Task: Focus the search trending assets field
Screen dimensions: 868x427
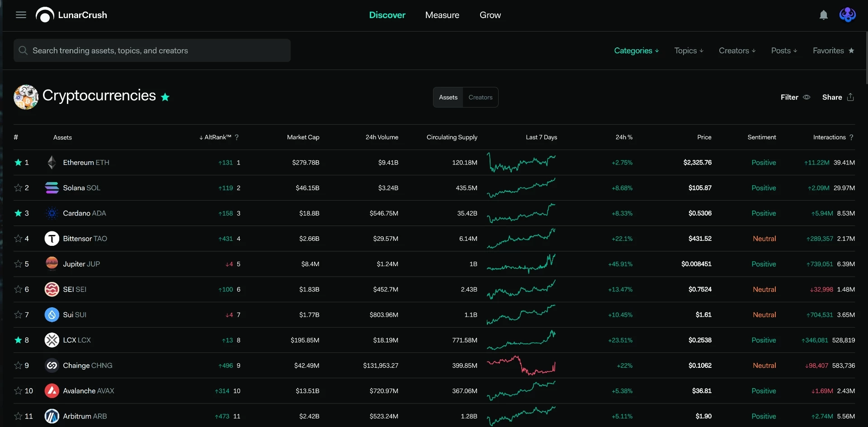Action: (x=152, y=51)
